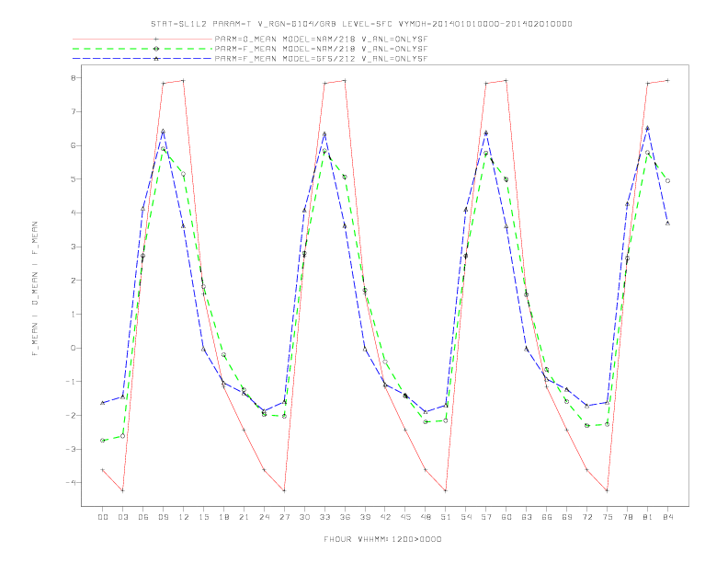This screenshot has width=728, height=563.
Task: Click the y-axis tick label 0
Action: [x=73, y=348]
